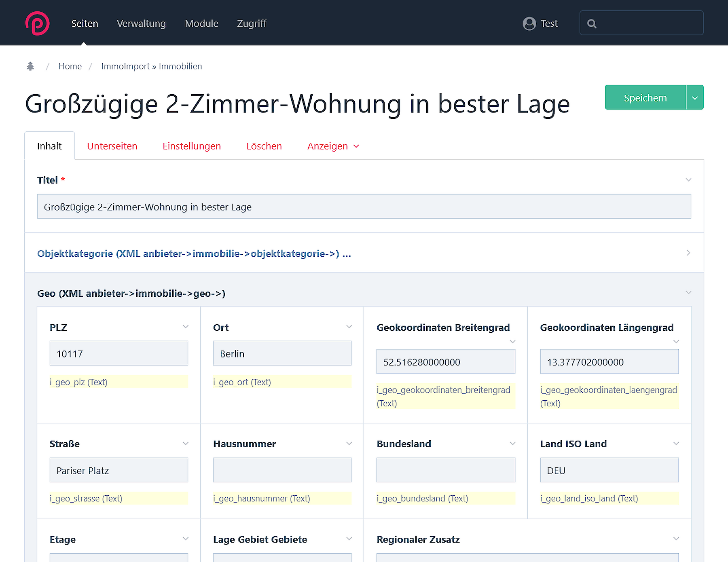Screen dimensions: 728x562
Task: Collapse the Titel field chevron
Action: point(688,180)
